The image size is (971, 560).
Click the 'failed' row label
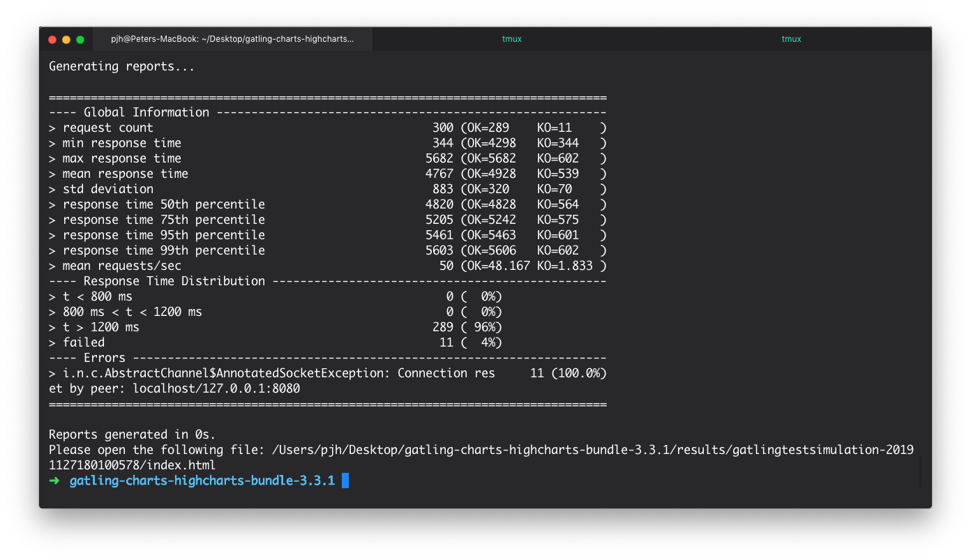(x=84, y=342)
